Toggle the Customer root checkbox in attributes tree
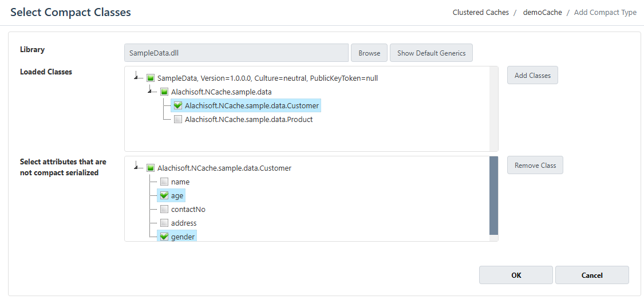The height and width of the screenshot is (299, 644). point(151,168)
